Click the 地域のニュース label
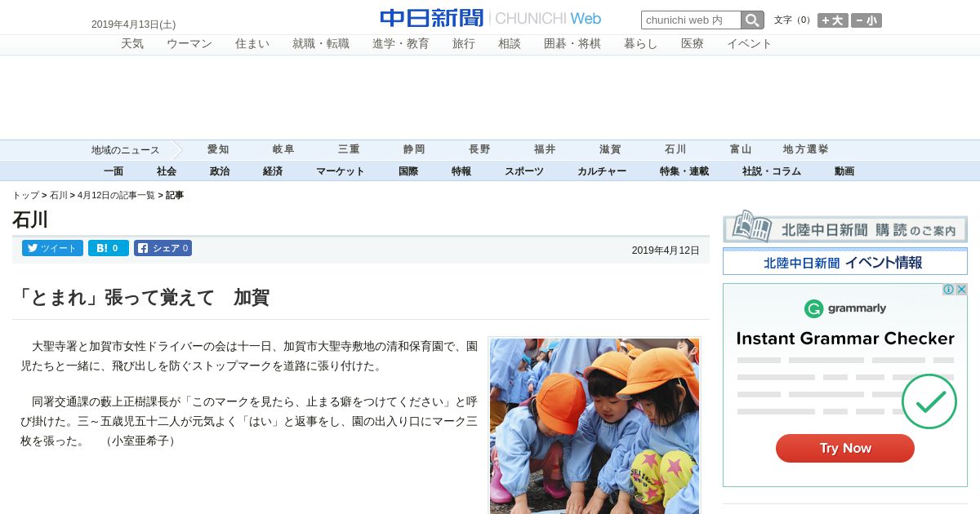This screenshot has height=514, width=980. [125, 150]
